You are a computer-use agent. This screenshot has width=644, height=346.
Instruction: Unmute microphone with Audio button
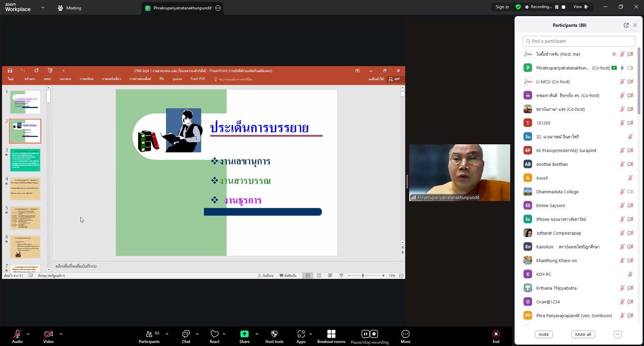[x=17, y=334]
